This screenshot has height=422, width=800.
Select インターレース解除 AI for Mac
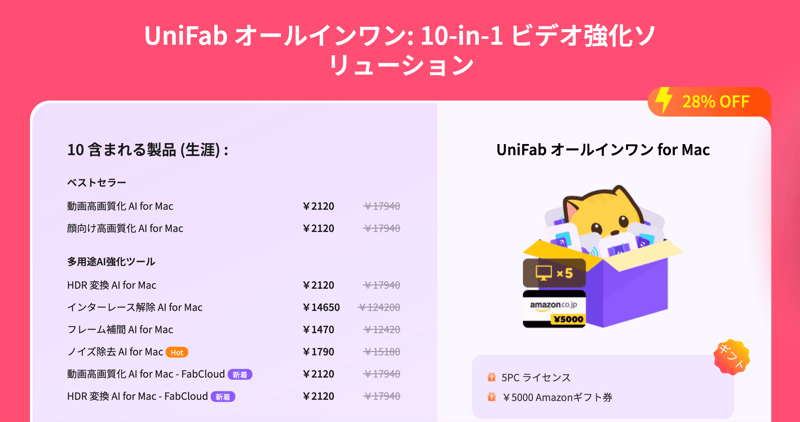coord(134,307)
